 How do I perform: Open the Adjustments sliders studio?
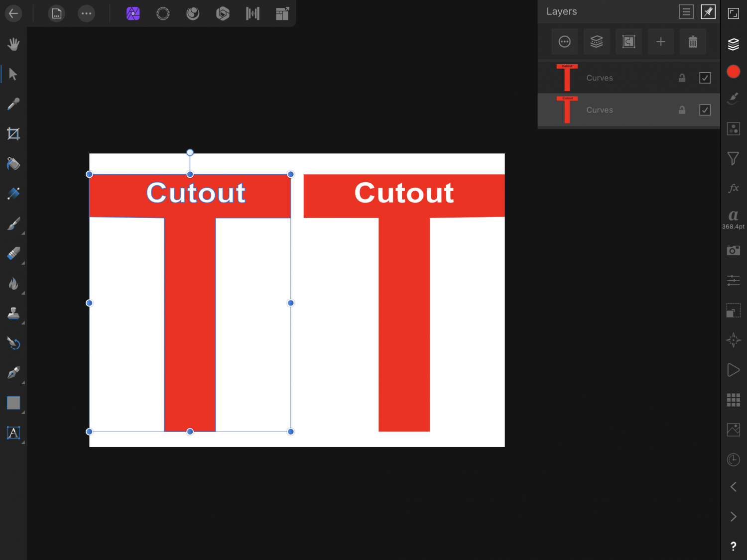click(x=734, y=280)
